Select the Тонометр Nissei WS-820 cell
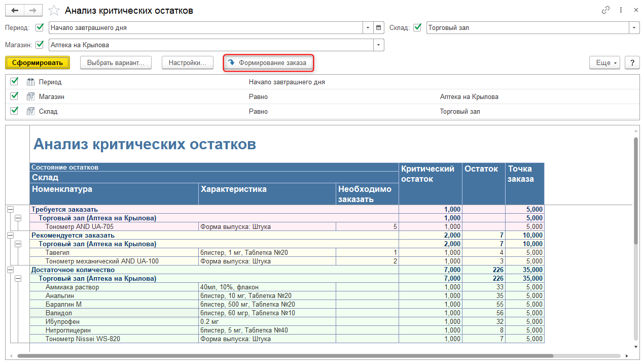The height and width of the screenshot is (364, 644). [114, 339]
